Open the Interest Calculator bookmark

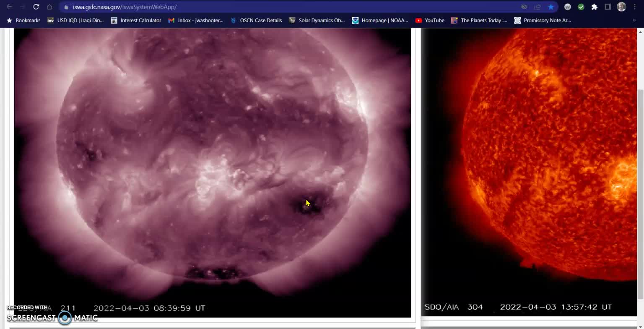[136, 20]
